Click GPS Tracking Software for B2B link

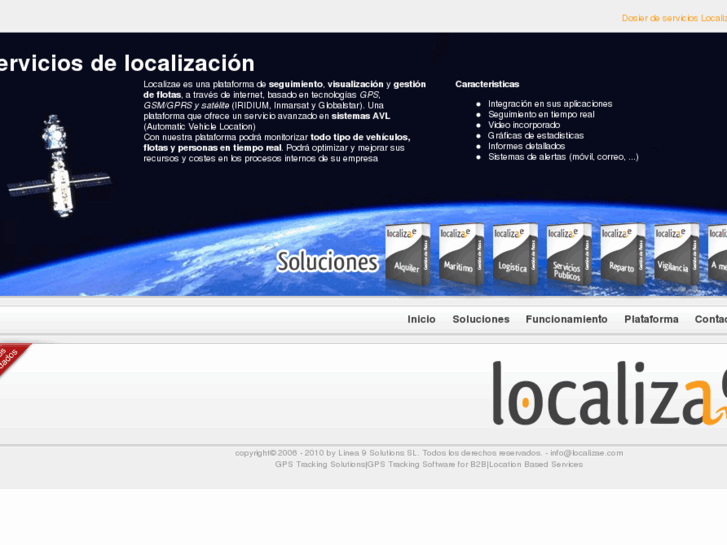click(427, 464)
